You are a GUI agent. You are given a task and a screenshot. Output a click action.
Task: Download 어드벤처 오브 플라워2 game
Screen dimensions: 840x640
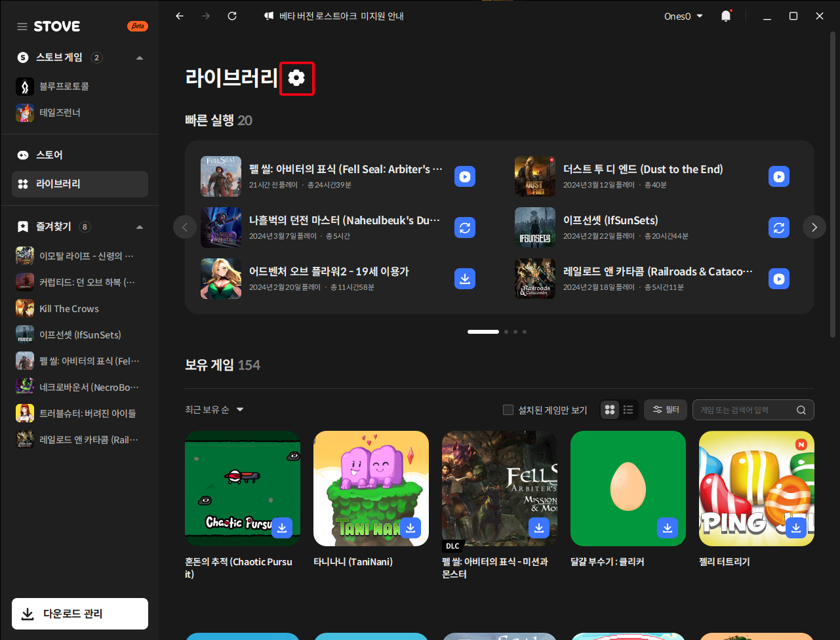click(x=464, y=279)
